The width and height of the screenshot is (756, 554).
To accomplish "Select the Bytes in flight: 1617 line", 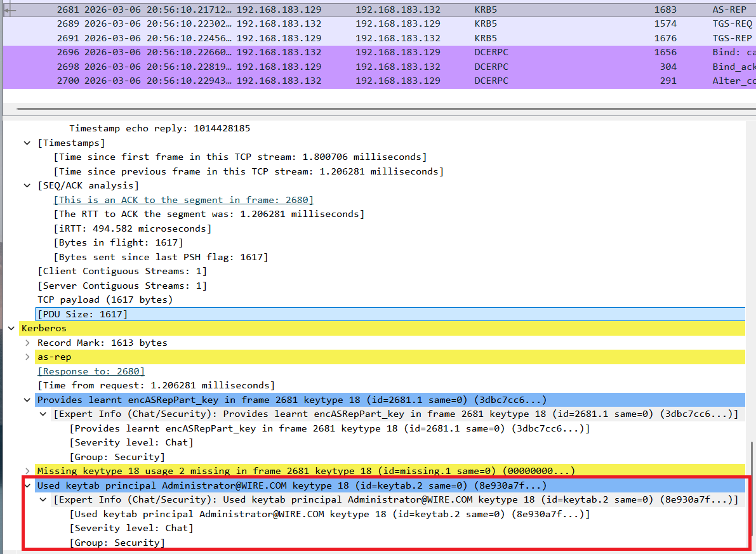I will click(118, 242).
